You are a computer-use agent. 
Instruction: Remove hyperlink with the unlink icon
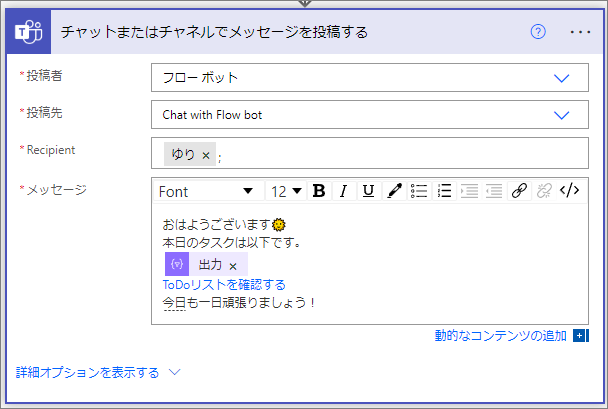(544, 191)
